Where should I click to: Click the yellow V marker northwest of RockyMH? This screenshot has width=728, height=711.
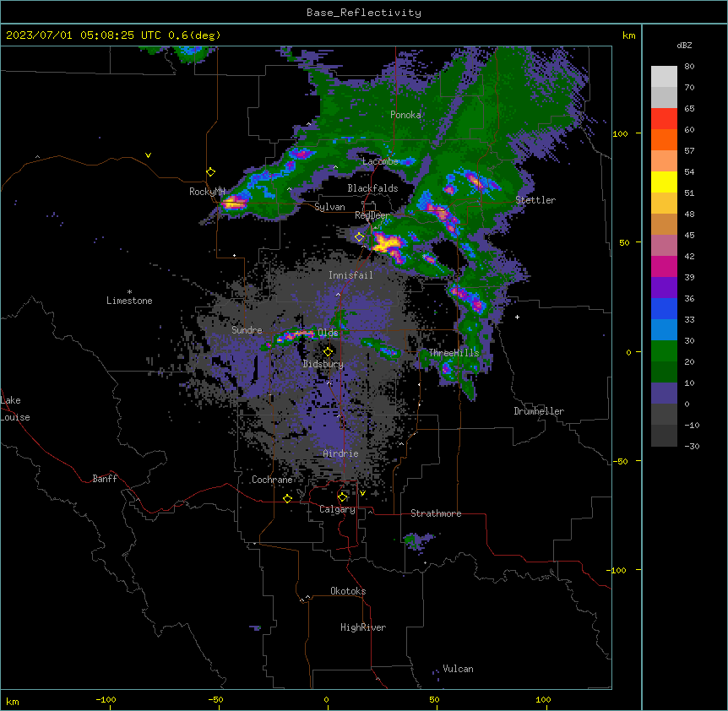(x=148, y=155)
